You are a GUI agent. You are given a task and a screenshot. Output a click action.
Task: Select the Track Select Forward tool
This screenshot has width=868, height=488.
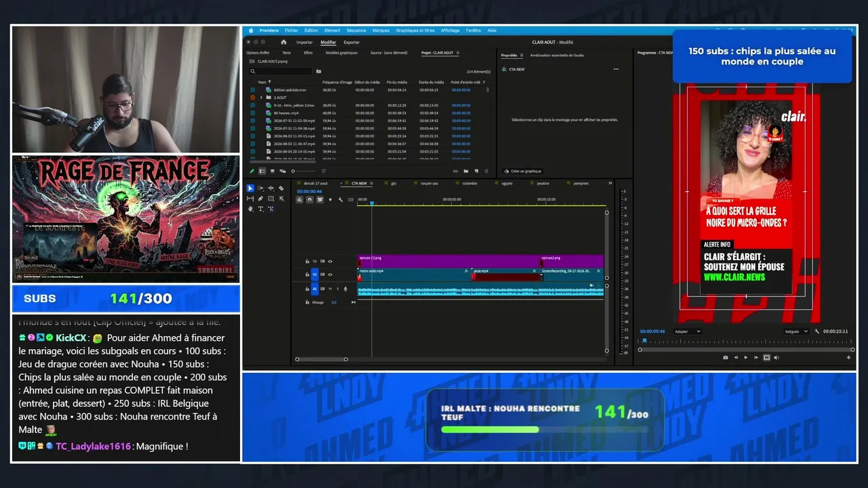(260, 188)
